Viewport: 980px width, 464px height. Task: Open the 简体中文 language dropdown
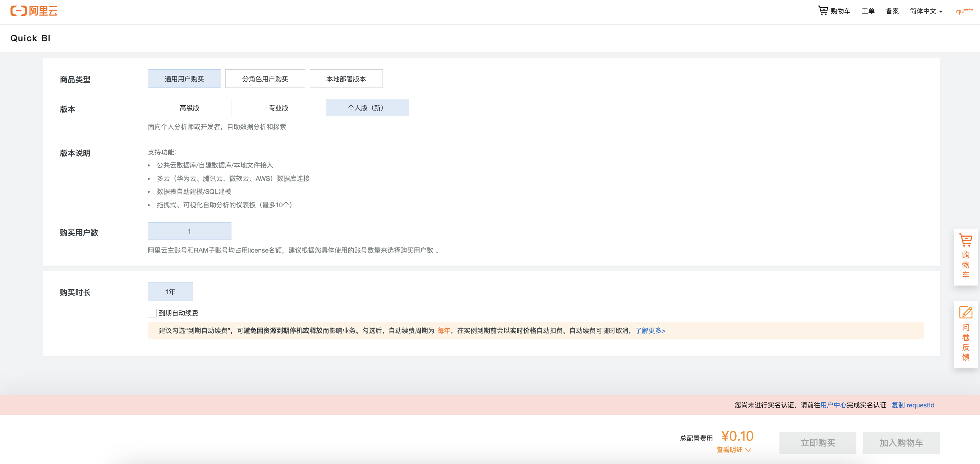pyautogui.click(x=926, y=11)
